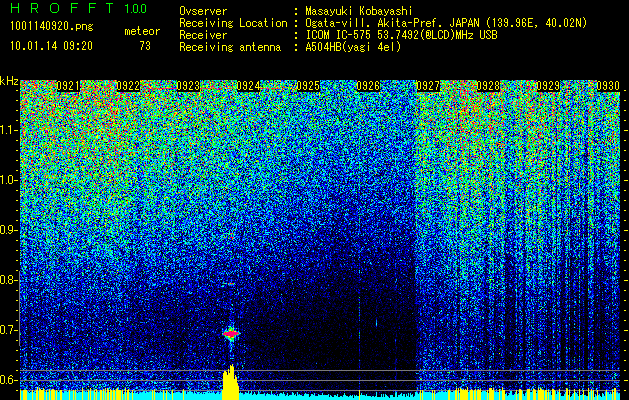
Task: Click the 0925 time marker
Action: click(x=308, y=86)
